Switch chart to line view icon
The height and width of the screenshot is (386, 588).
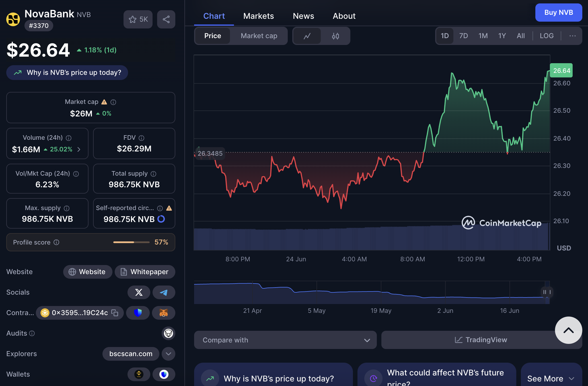307,36
